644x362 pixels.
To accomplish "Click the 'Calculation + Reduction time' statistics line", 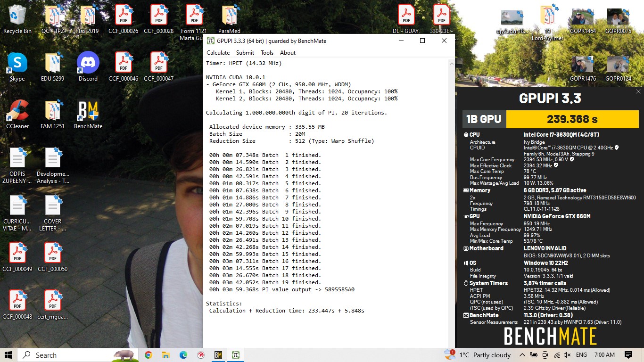I will coord(287,311).
